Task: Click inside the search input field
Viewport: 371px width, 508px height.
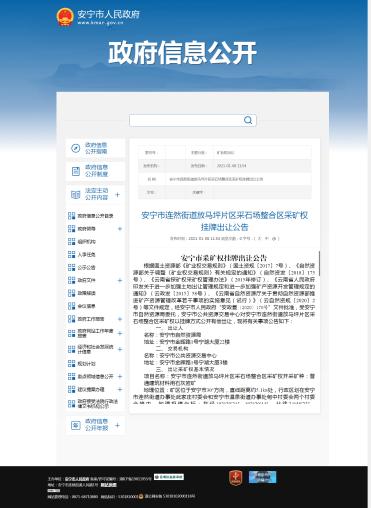Action: click(x=187, y=120)
